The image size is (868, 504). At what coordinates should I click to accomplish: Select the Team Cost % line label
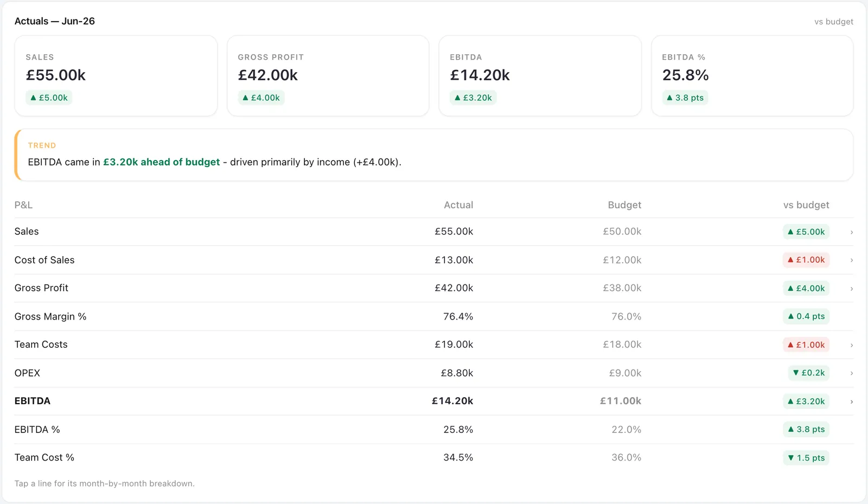point(44,457)
